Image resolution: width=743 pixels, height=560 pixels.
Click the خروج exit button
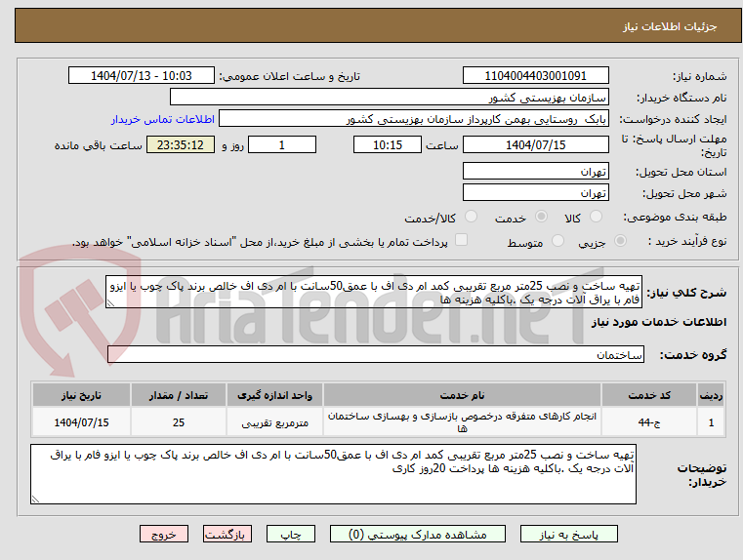coord(164,534)
